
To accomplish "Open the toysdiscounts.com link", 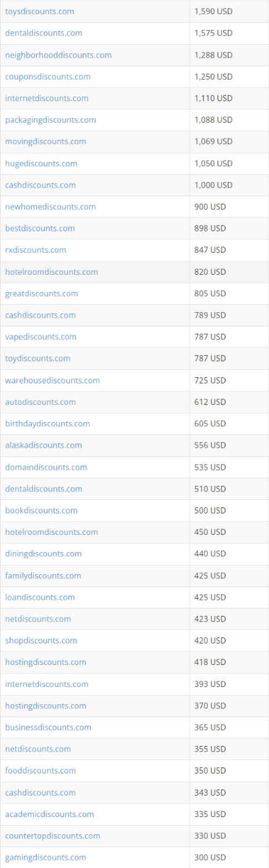I will pyautogui.click(x=40, y=11).
